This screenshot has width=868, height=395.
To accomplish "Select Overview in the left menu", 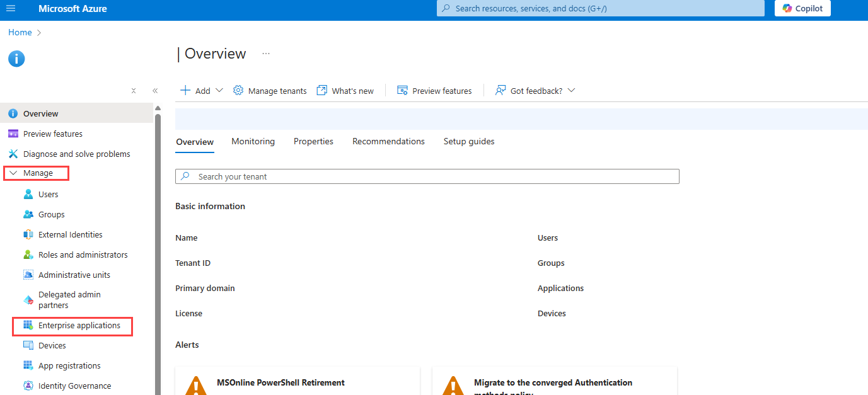I will click(77, 113).
